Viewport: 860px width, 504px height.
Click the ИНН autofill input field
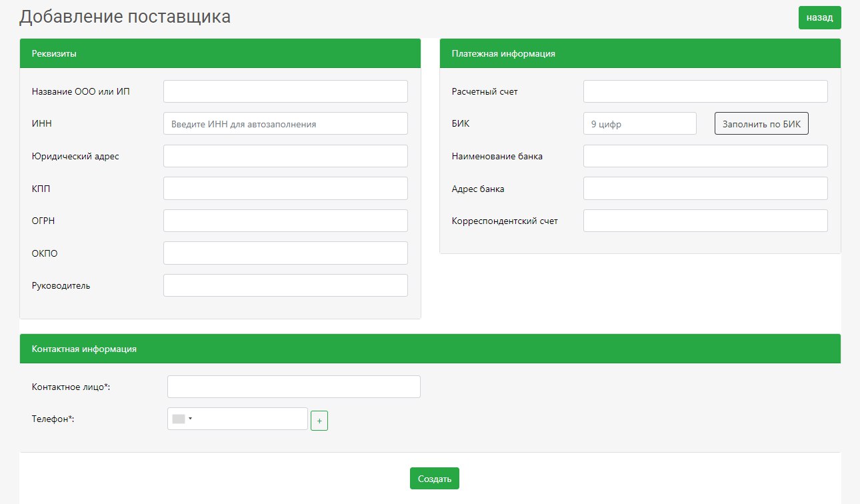285,123
